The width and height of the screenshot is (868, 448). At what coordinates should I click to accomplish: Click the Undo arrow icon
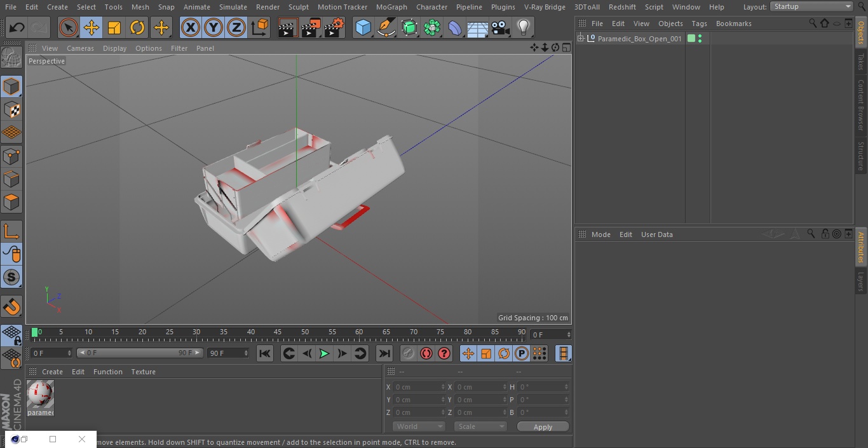point(17,27)
